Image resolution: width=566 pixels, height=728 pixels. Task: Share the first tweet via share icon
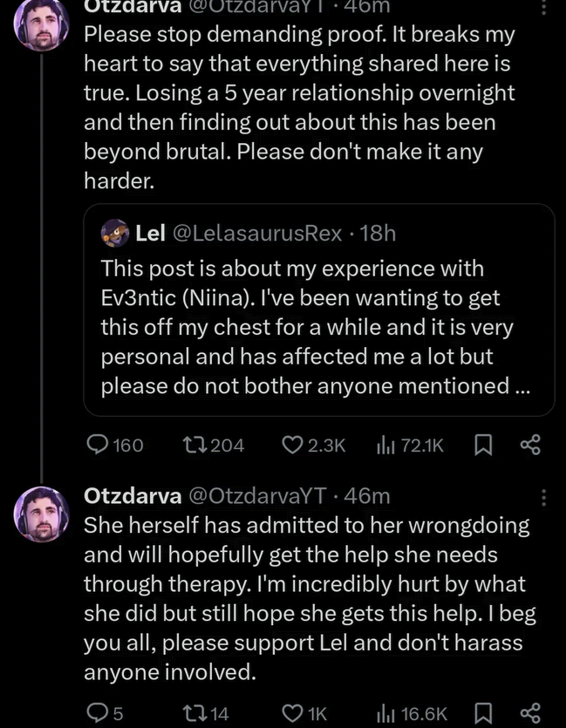click(x=530, y=446)
